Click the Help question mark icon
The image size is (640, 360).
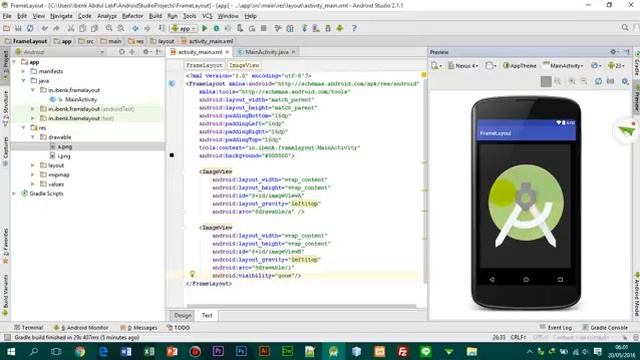pos(354,28)
